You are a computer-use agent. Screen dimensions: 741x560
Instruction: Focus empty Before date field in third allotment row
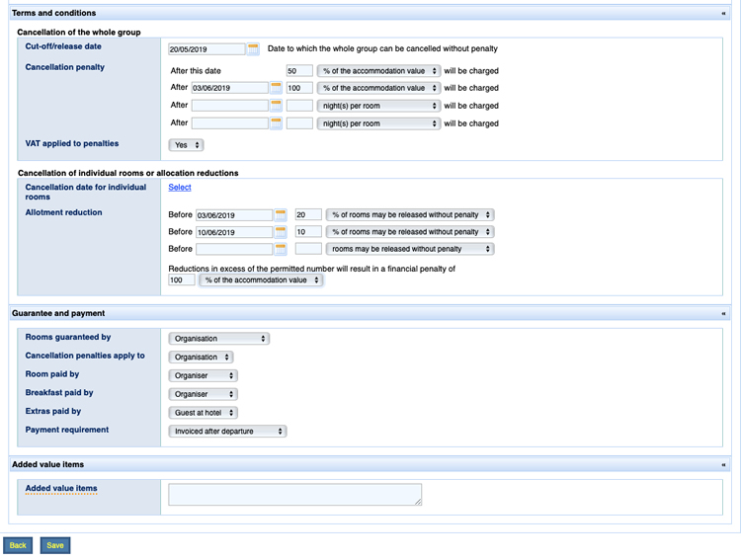click(234, 249)
